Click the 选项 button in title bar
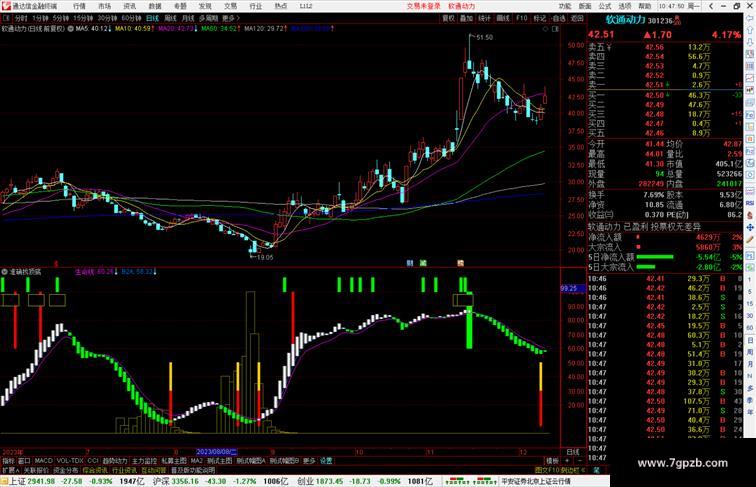Image resolution: width=756 pixels, height=487 pixels. 625,6
